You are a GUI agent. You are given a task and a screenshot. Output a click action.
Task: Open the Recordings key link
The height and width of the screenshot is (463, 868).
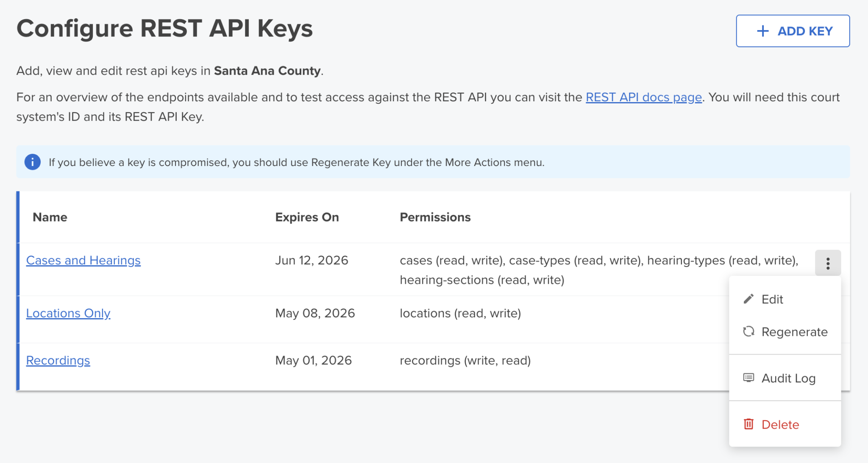click(58, 360)
